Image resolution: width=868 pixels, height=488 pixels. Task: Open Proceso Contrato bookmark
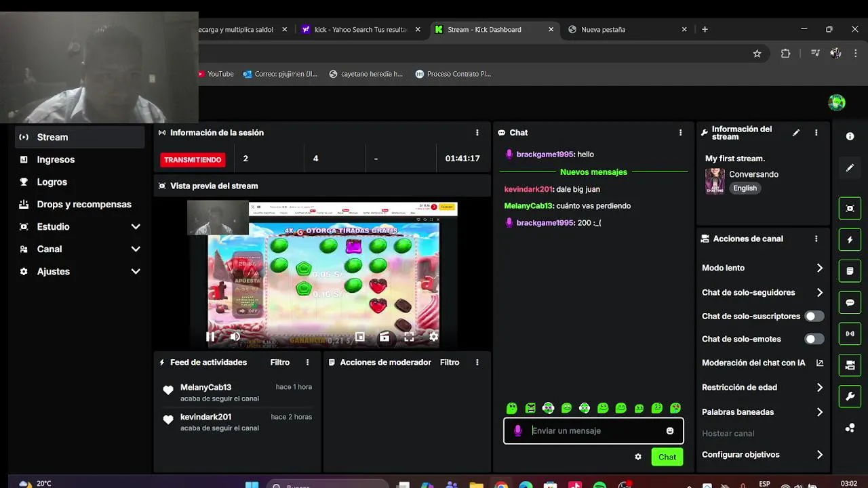[453, 74]
